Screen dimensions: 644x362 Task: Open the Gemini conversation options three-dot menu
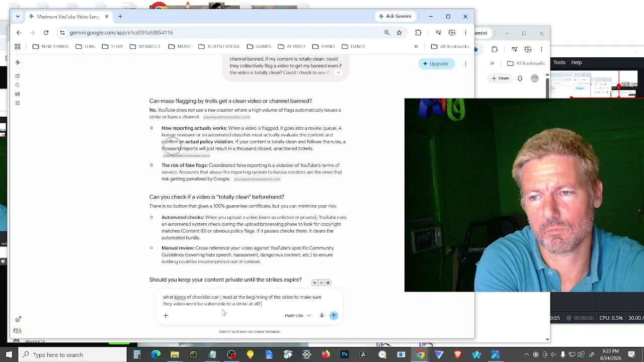(x=465, y=64)
